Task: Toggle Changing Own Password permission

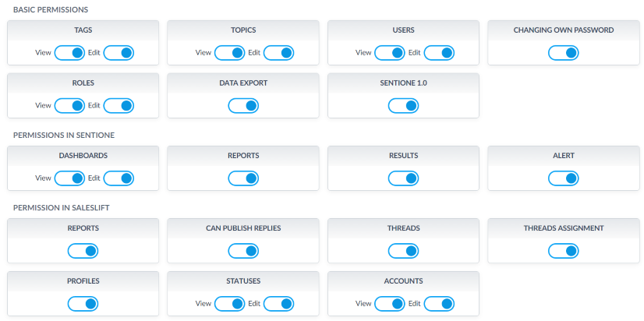Action: pyautogui.click(x=564, y=53)
